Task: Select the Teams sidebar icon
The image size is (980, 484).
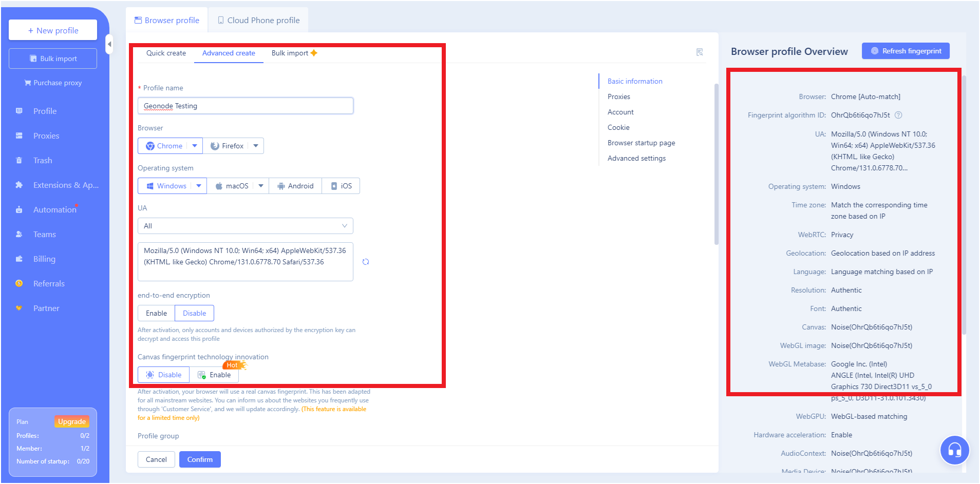Action: click(19, 234)
